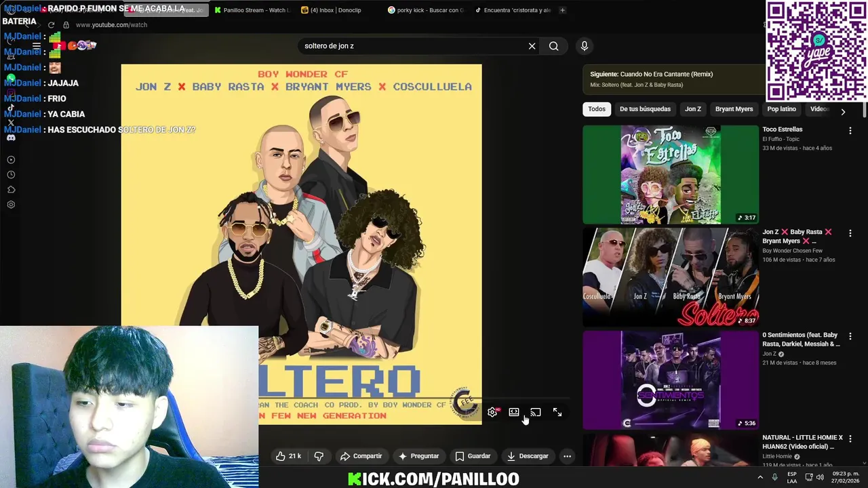This screenshot has width=868, height=488.
Task: Click the YouTube search magnifier button
Action: [554, 46]
